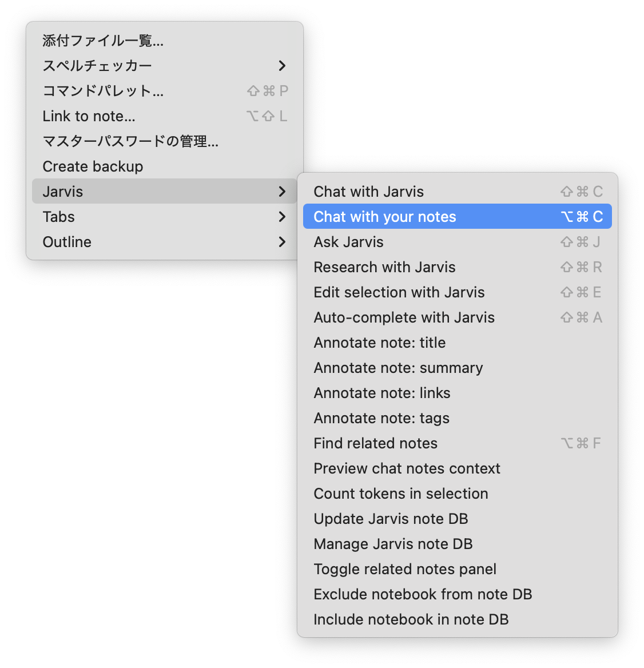Image resolution: width=644 pixels, height=668 pixels.
Task: Open the コマンドパレット menu entry
Action: coord(103,91)
